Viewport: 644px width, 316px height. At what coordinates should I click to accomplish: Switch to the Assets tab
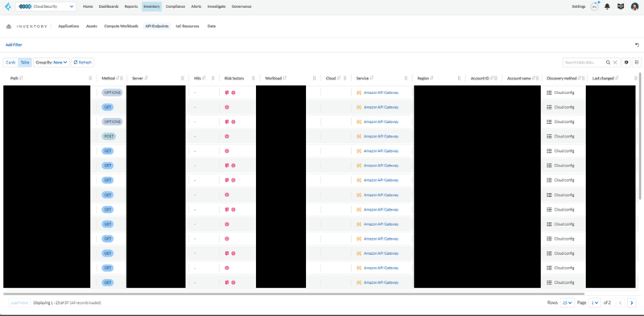[x=92, y=27]
